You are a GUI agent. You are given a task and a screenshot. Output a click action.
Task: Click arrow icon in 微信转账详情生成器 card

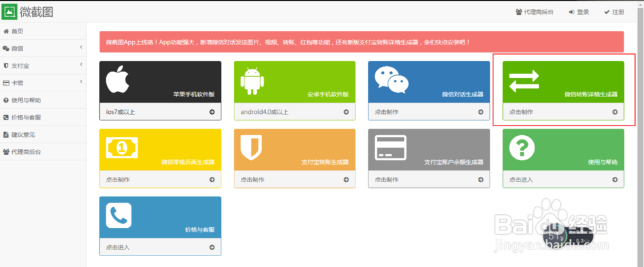point(615,112)
